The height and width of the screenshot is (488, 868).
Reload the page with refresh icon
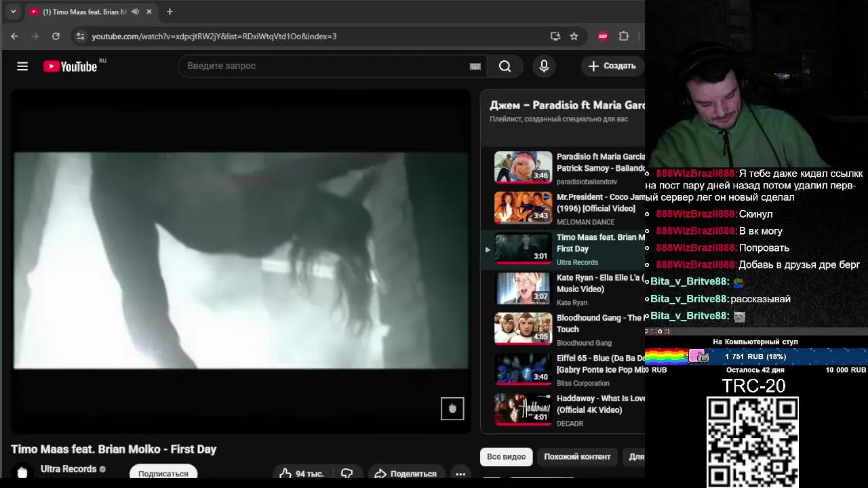[x=56, y=36]
